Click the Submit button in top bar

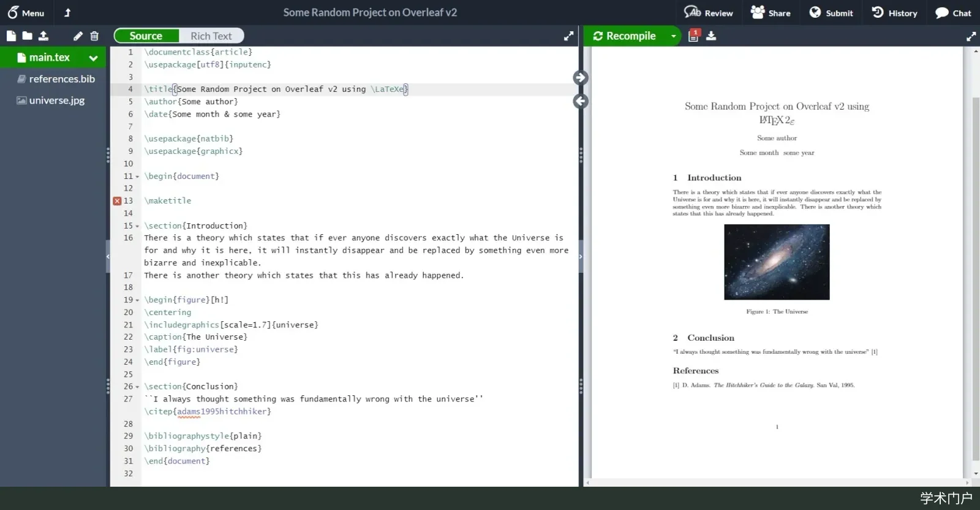tap(831, 12)
